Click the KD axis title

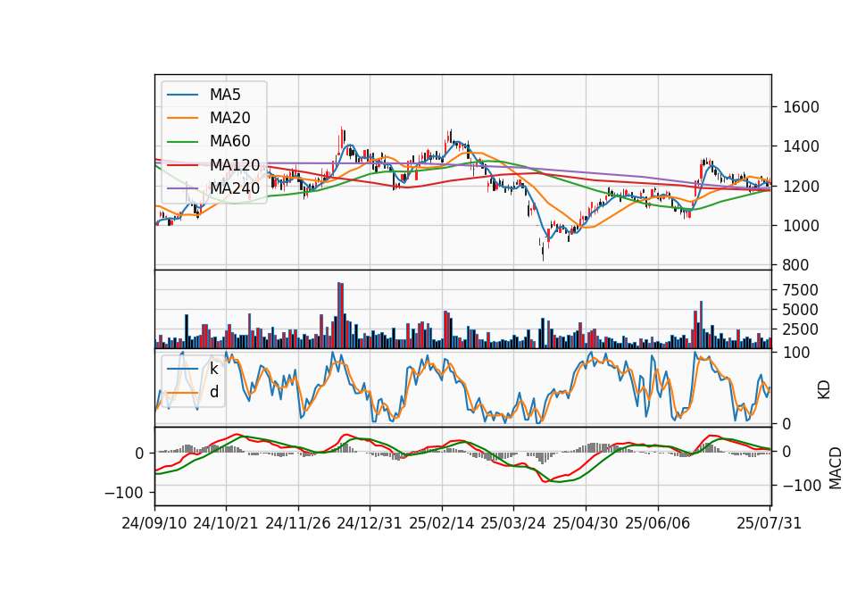(x=824, y=389)
